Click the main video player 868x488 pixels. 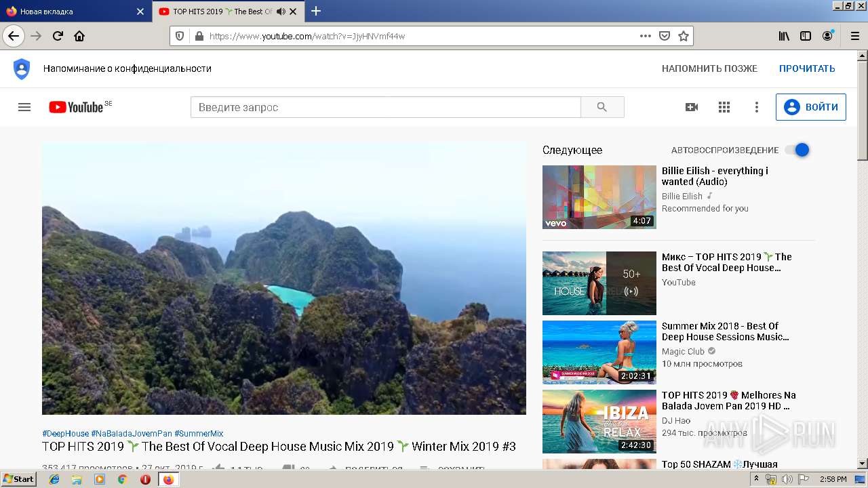click(x=284, y=279)
